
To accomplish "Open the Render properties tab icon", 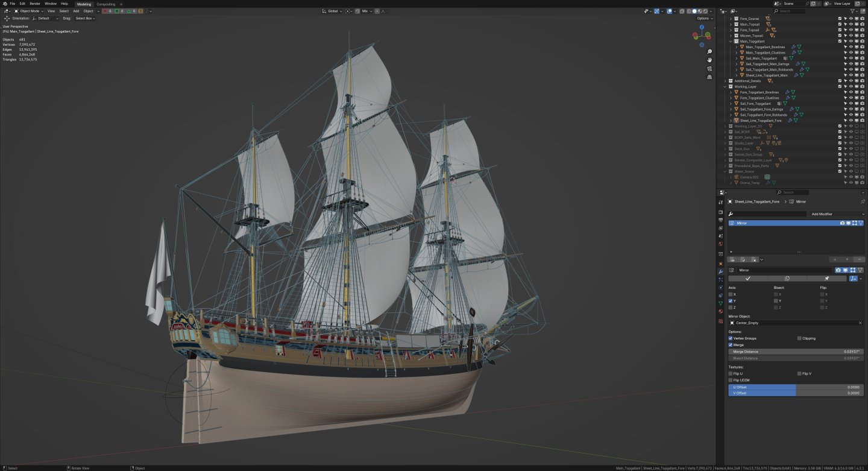I will coord(720,212).
